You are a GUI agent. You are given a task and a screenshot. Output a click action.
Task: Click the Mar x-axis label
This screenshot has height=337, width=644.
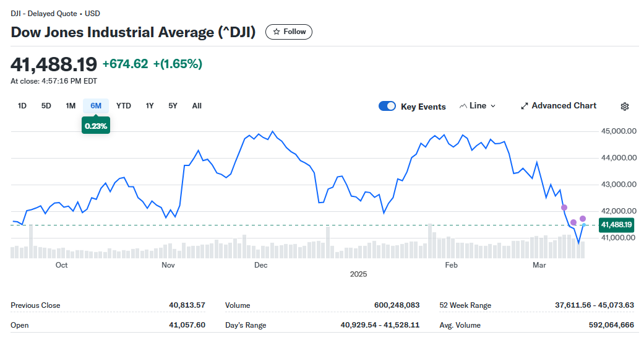pyautogui.click(x=539, y=265)
